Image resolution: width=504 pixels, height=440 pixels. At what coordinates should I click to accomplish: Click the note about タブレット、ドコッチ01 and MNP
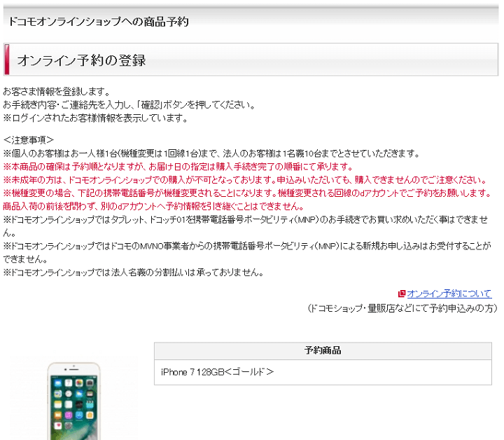tap(246, 226)
